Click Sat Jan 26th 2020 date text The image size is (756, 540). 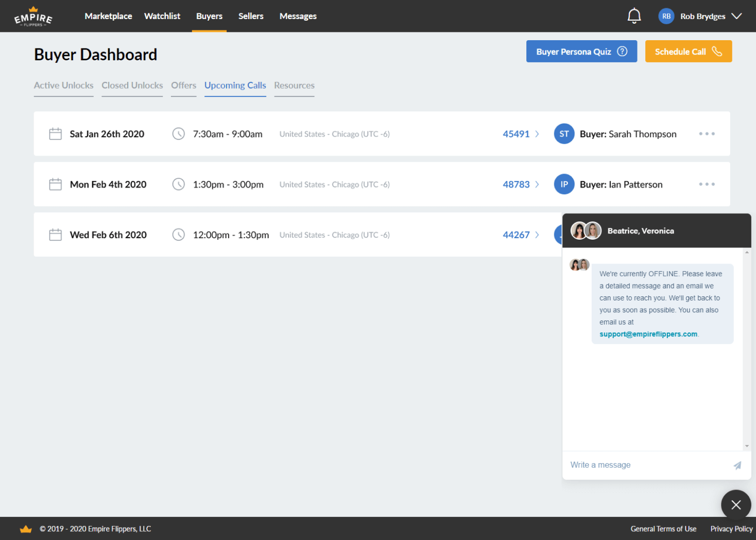107,134
